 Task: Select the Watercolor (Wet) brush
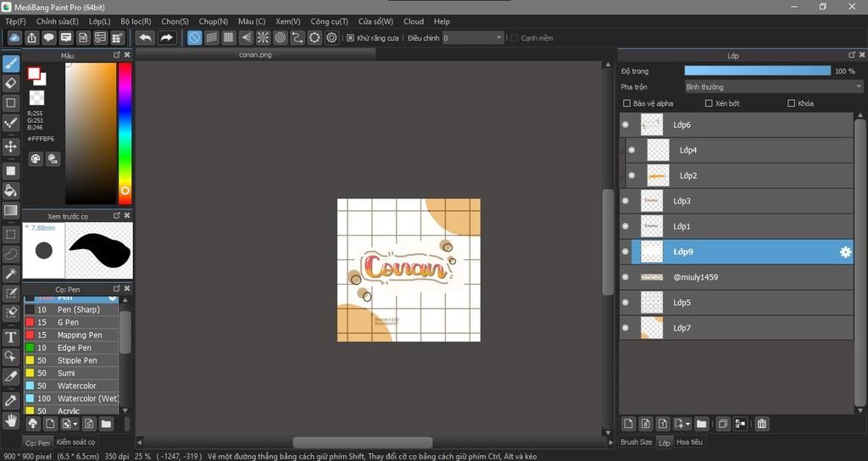(x=71, y=398)
